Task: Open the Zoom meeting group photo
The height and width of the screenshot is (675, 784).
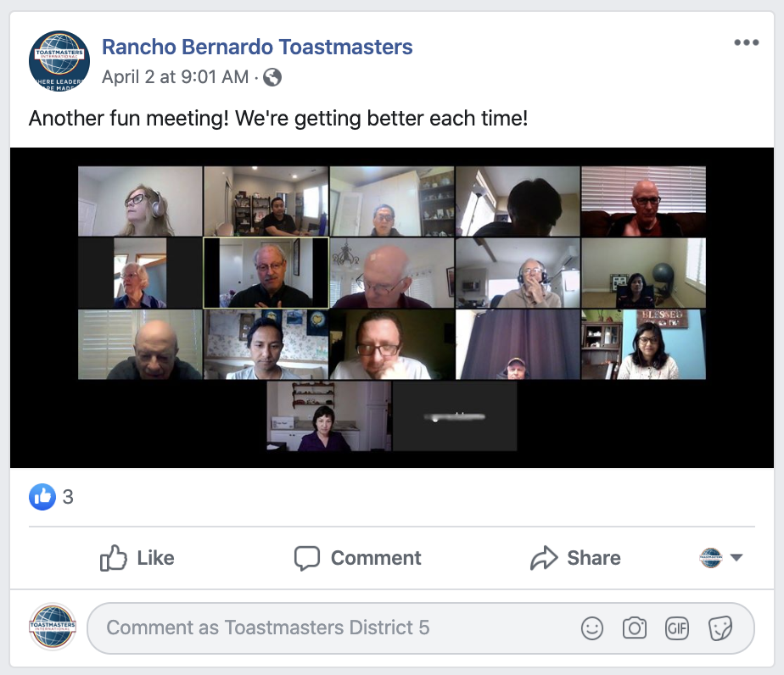Action: click(392, 308)
